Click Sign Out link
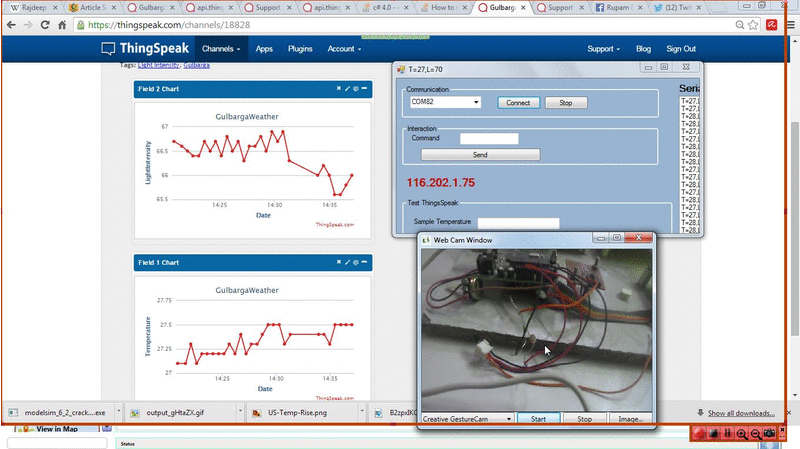800x449 pixels. 681,49
